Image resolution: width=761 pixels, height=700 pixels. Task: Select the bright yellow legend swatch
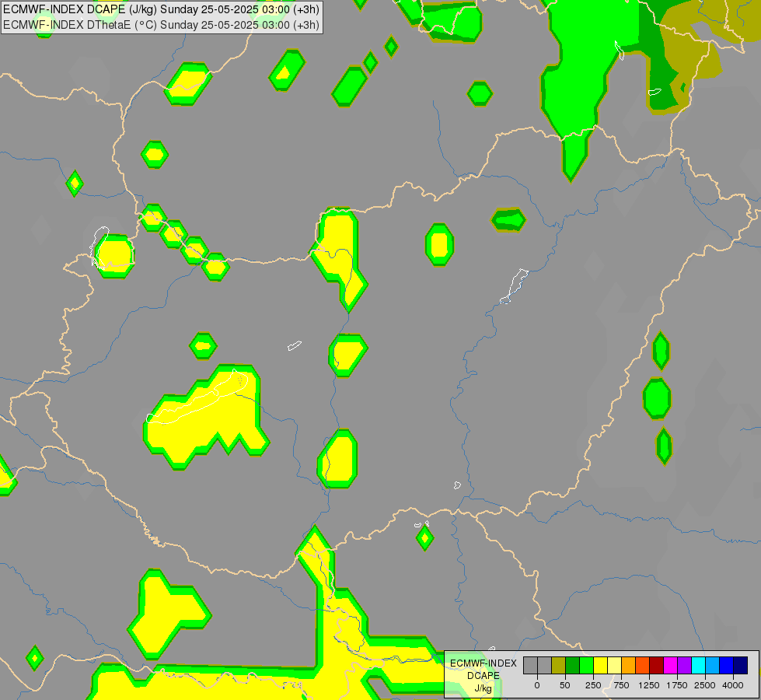(x=600, y=665)
